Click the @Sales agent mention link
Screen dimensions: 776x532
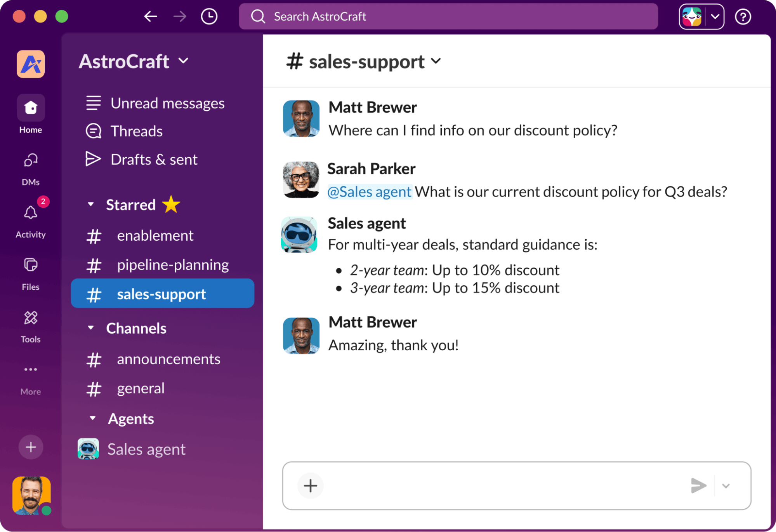370,191
